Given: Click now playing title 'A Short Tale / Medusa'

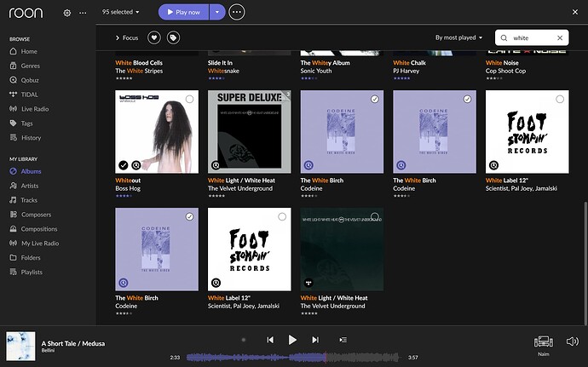Looking at the screenshot, I should click(x=73, y=343).
